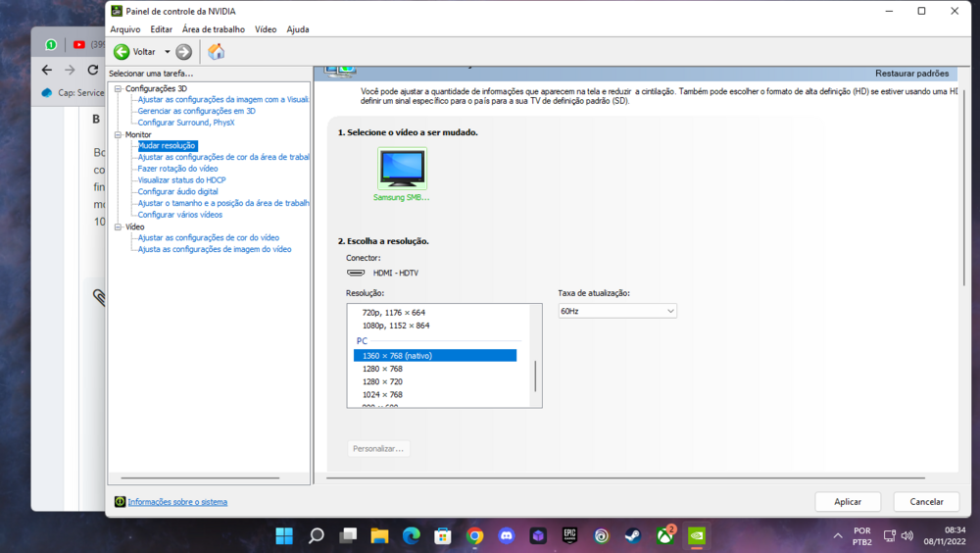Collapse the Configurações 3D tree node

pos(118,89)
